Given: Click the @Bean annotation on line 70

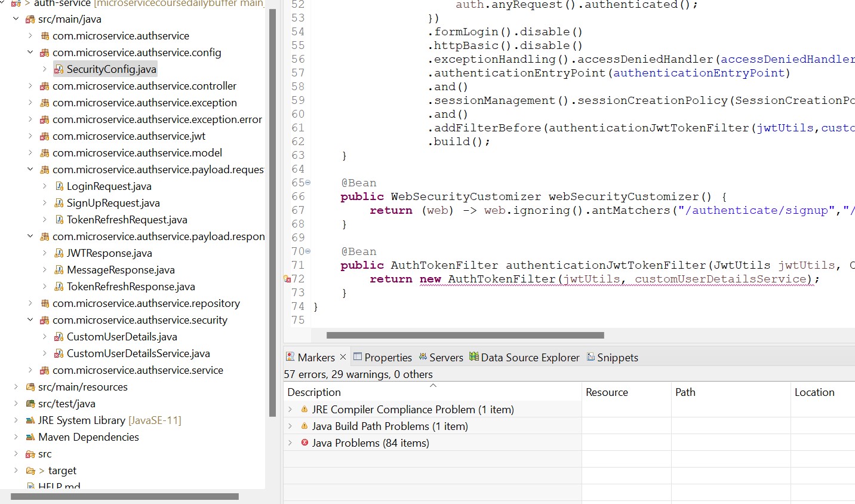Looking at the screenshot, I should tap(359, 251).
